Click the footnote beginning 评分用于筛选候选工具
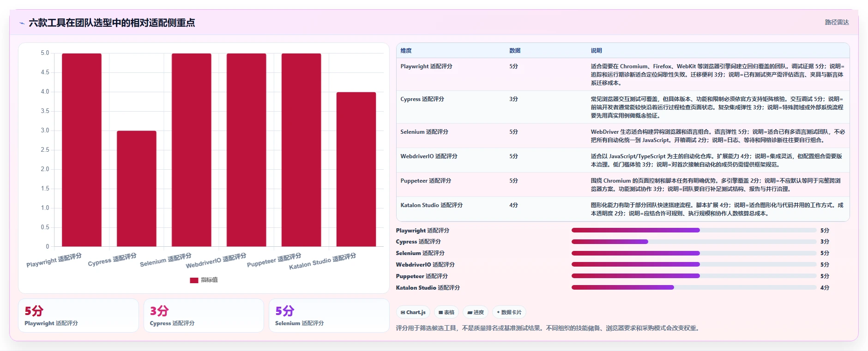Screen dimensions: 868x351 point(549,328)
